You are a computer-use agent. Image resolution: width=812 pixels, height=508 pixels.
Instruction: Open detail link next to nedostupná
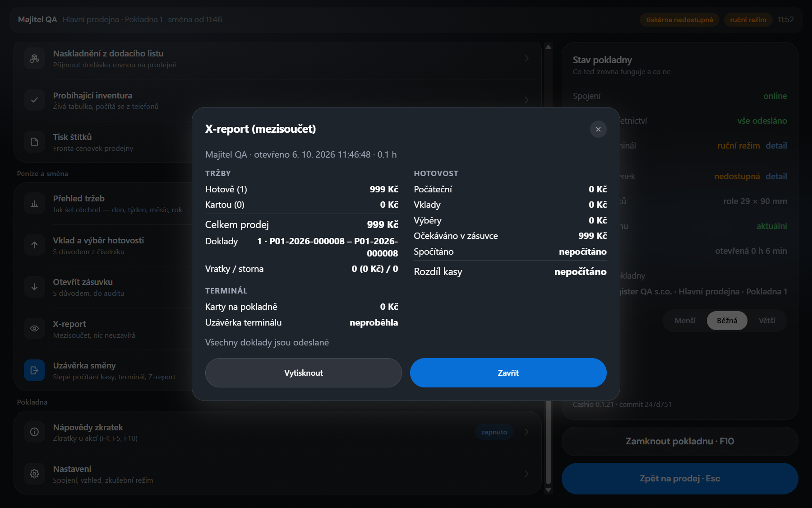tap(776, 177)
